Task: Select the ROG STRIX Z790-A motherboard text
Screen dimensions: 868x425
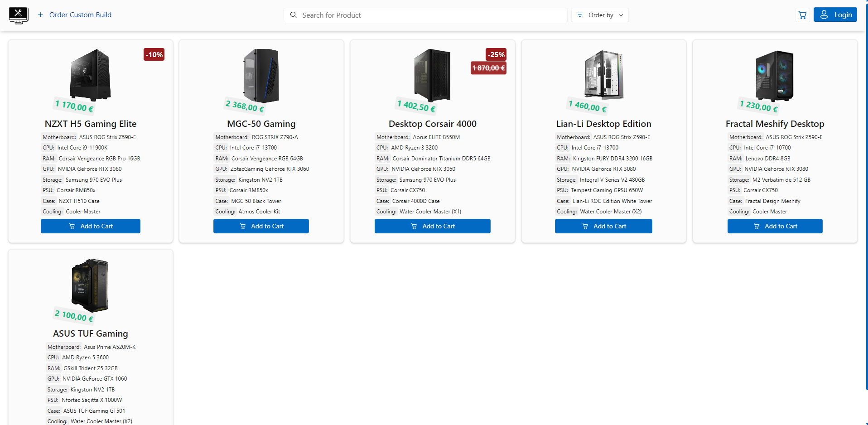Action: (x=275, y=137)
